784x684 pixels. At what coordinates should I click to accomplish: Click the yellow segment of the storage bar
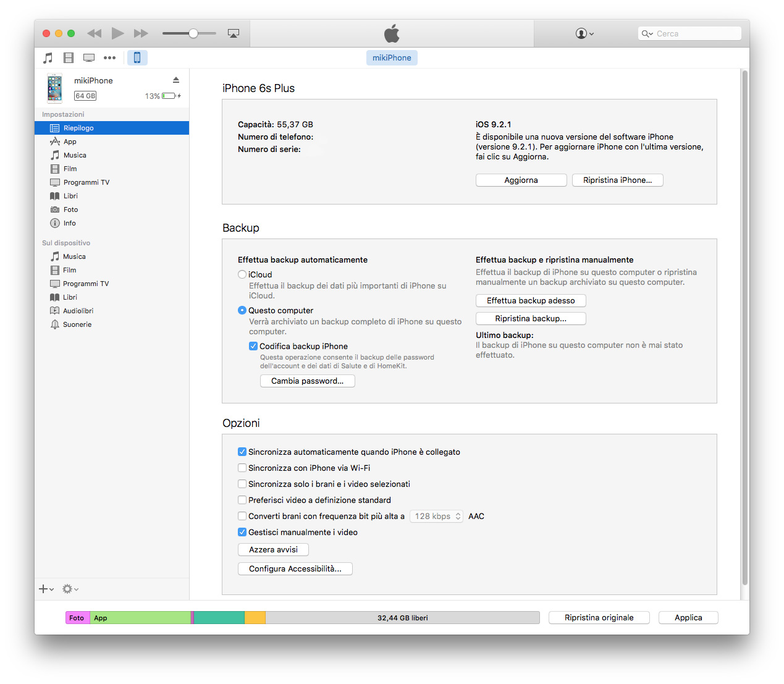click(255, 617)
